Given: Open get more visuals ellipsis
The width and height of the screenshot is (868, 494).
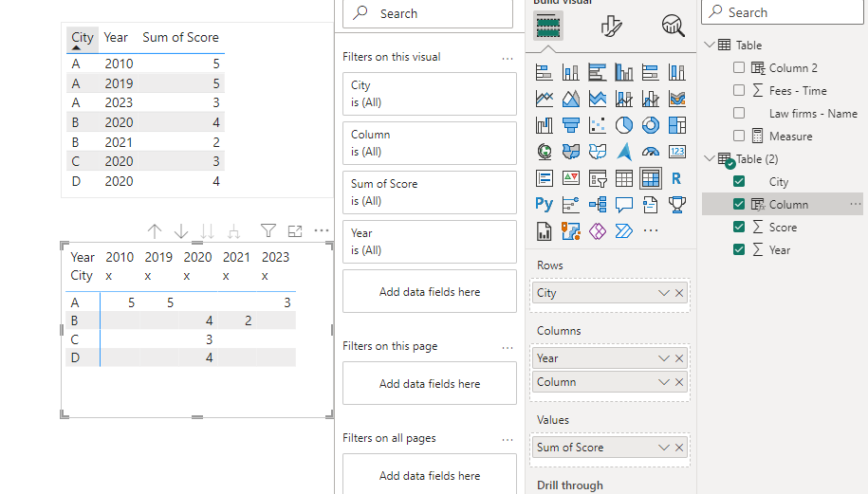Looking at the screenshot, I should coord(651,230).
